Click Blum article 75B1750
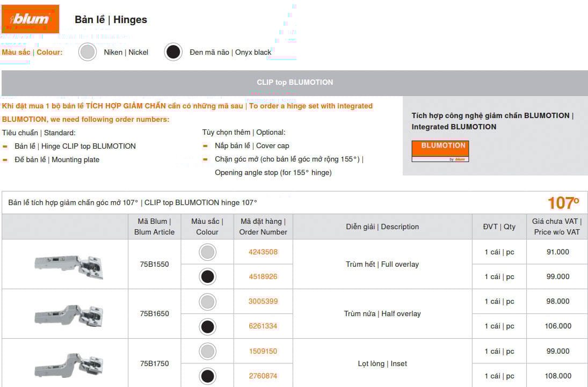Viewport: 588px width, 387px height. [154, 364]
